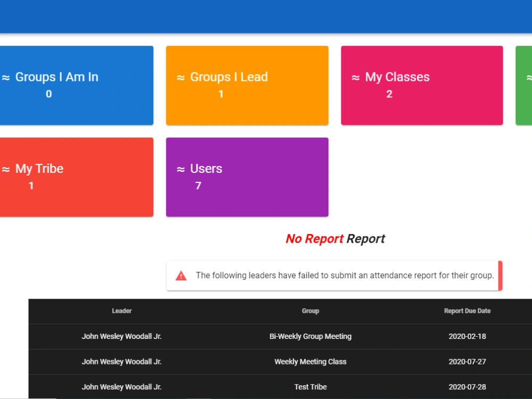
Task: Open the Groups I Am In tile
Action: (x=77, y=85)
